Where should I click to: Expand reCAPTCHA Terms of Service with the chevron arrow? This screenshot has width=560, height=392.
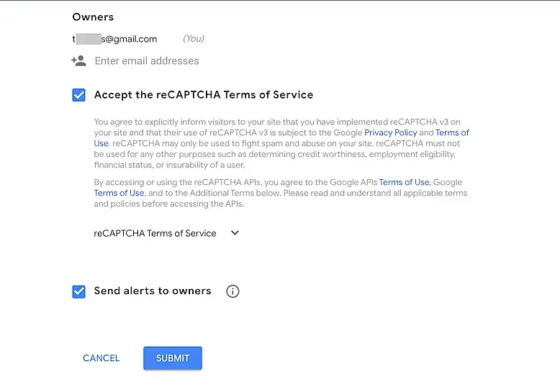pos(234,233)
